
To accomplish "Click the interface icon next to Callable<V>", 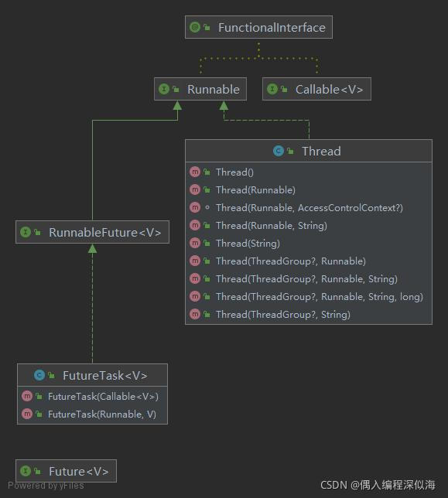I will point(272,89).
